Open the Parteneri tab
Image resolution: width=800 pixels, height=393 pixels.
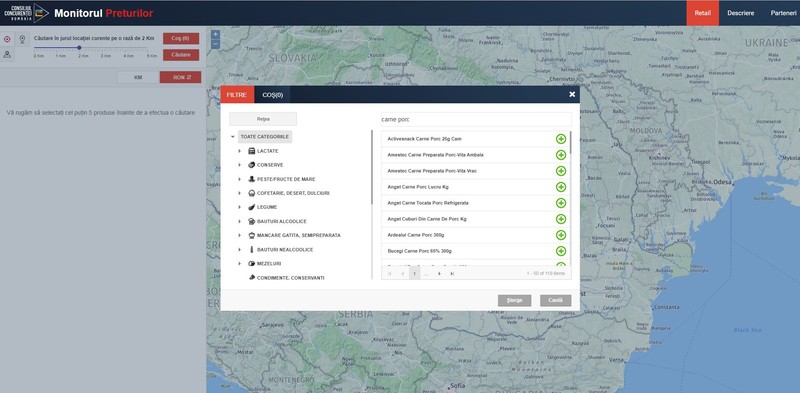[783, 13]
